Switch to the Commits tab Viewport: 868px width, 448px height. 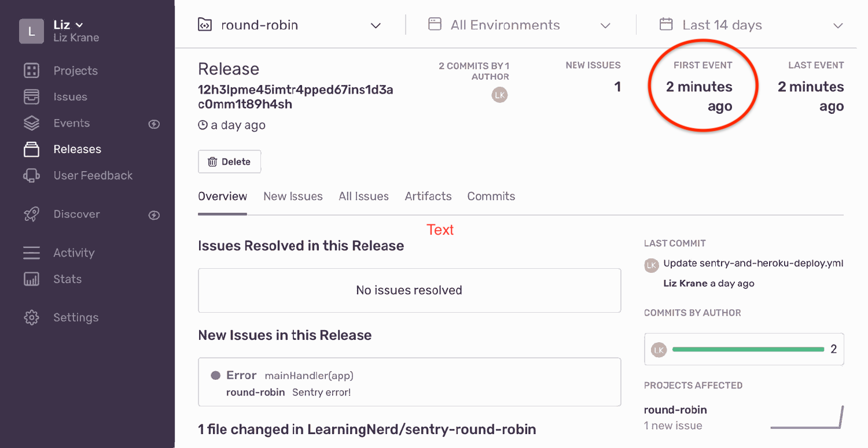coord(491,197)
